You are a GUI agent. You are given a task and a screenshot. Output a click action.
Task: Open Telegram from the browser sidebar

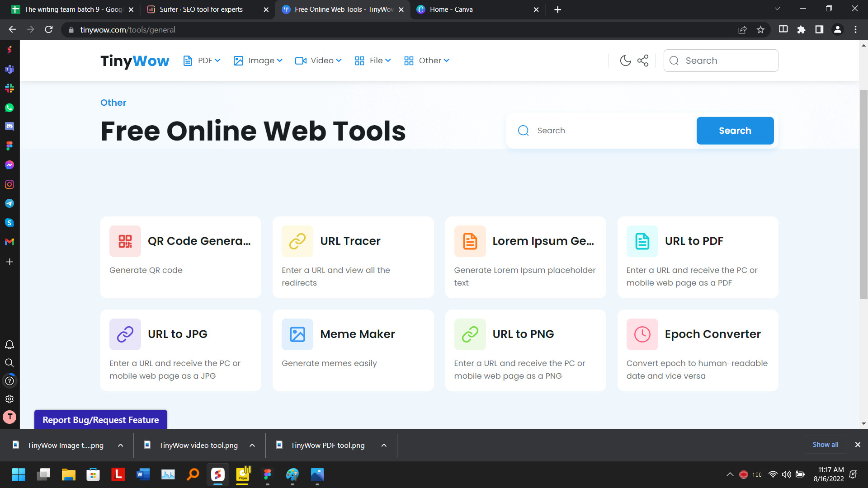[9, 203]
